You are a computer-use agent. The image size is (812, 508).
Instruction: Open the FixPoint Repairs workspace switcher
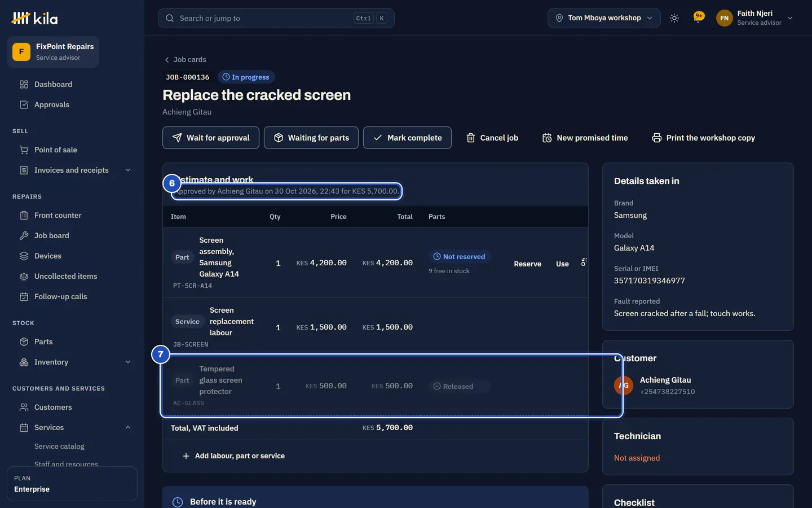point(53,52)
